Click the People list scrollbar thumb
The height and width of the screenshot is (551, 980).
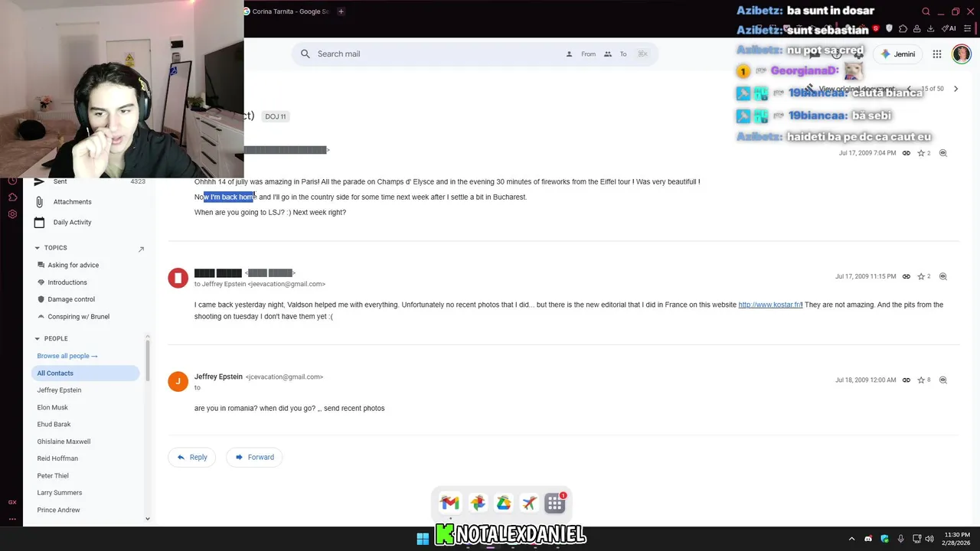[x=147, y=360]
